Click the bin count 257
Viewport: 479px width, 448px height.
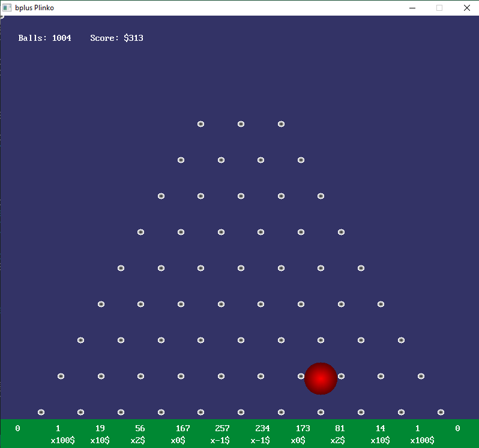click(x=222, y=428)
